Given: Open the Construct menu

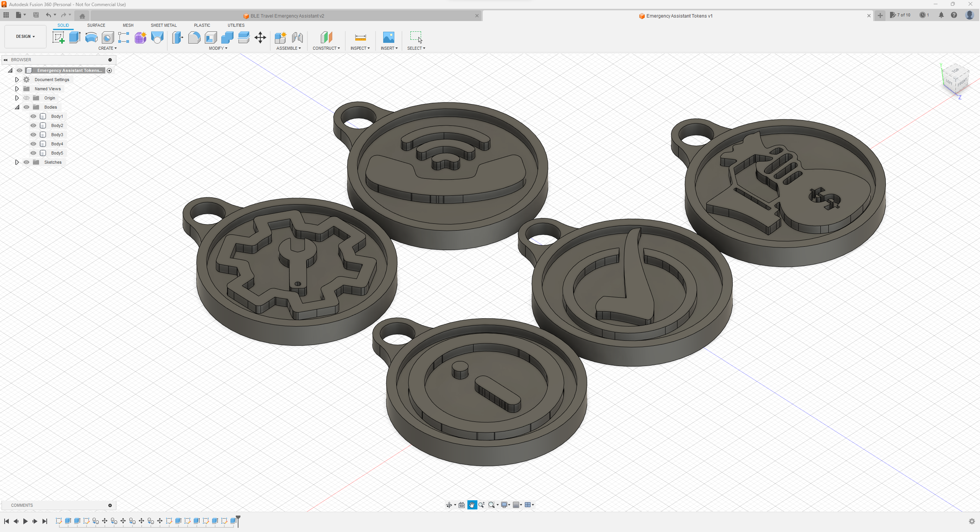Looking at the screenshot, I should click(326, 48).
